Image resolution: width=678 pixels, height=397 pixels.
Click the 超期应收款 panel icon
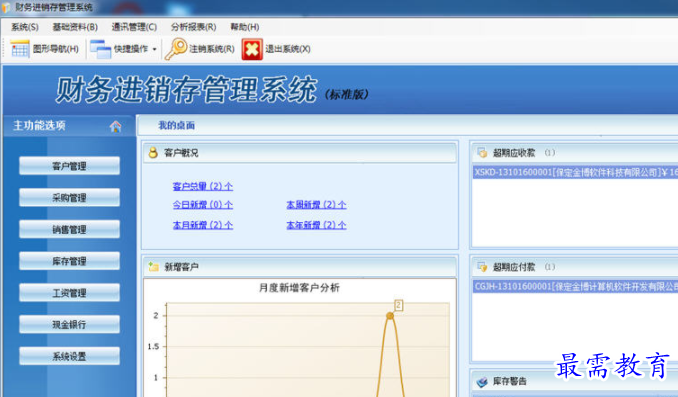click(x=482, y=153)
